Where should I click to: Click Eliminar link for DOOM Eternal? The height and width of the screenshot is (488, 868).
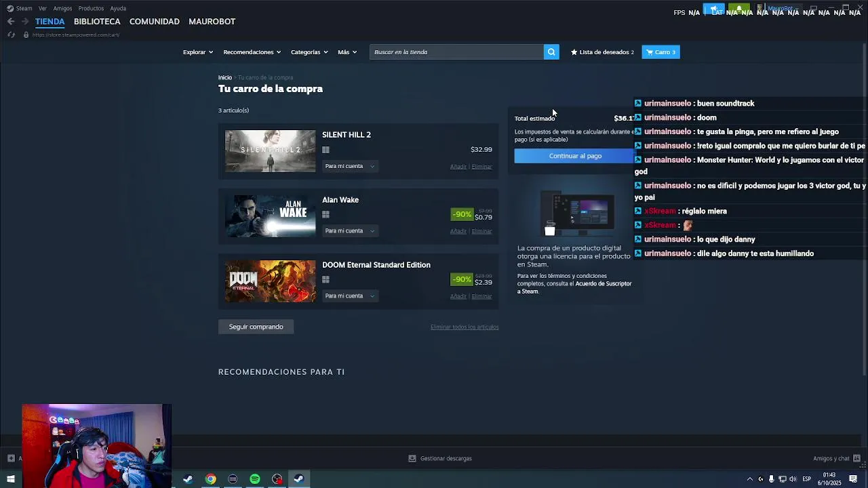point(481,296)
